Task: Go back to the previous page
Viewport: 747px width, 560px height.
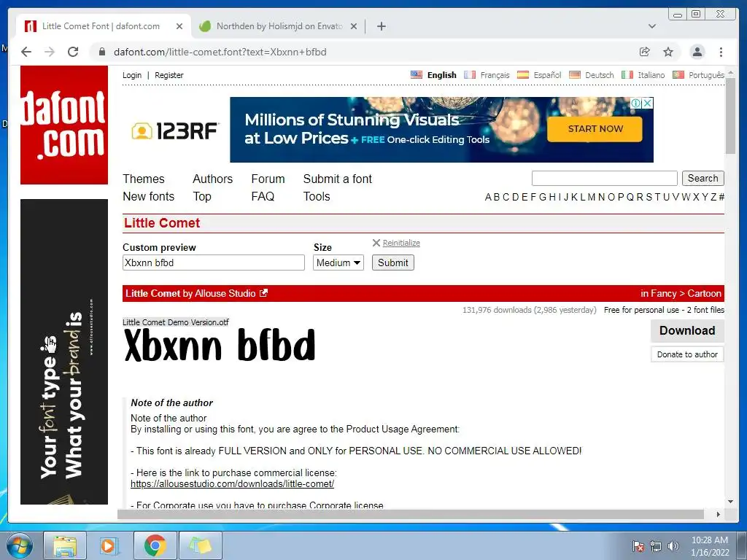Action: click(x=26, y=52)
